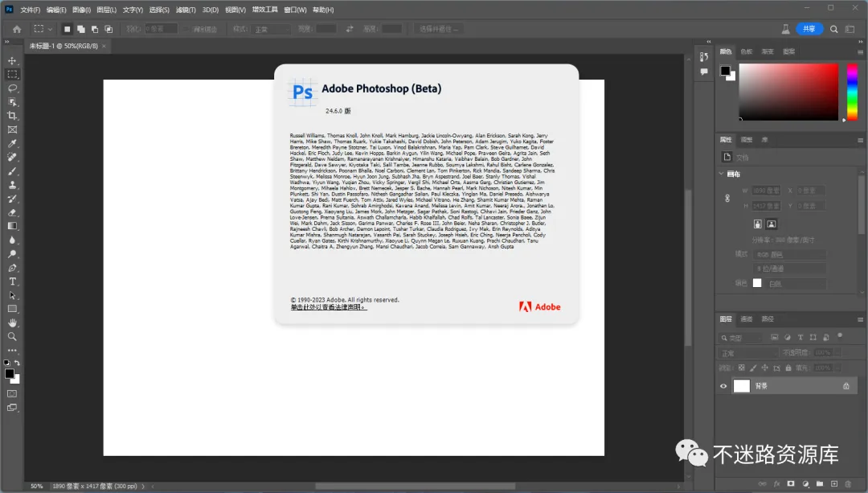Open the 图像(I) menu

[81, 10]
